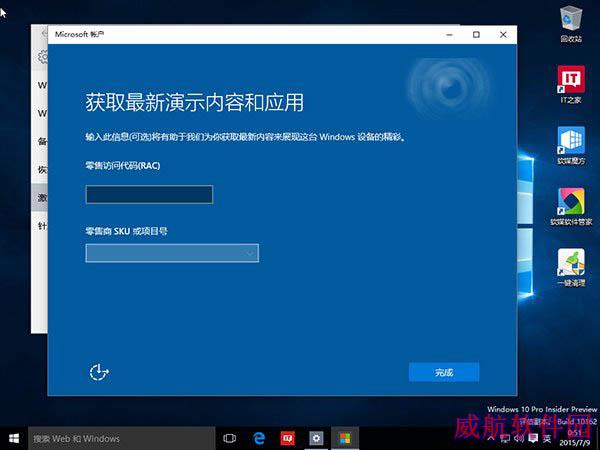The image size is (600, 450).
Task: Switch to the Settings app on taskbar
Action: click(316, 439)
